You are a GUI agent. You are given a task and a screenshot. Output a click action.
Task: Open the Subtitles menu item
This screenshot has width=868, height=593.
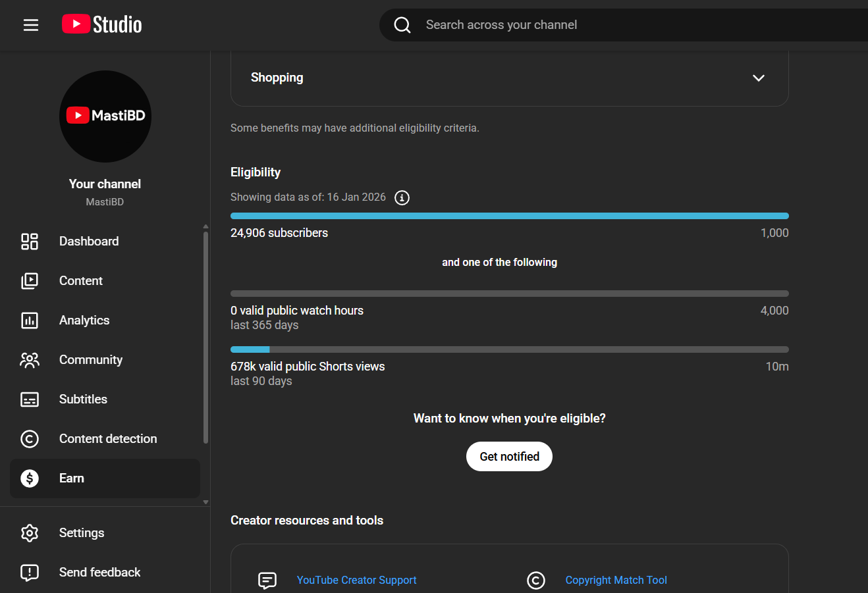[x=83, y=400]
